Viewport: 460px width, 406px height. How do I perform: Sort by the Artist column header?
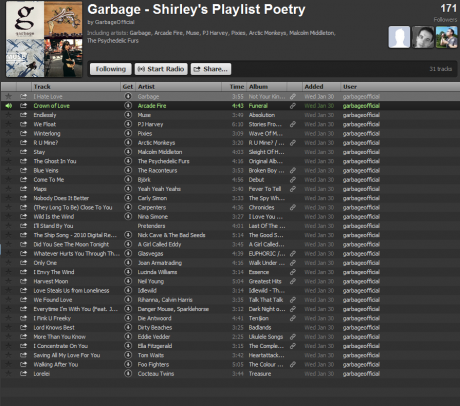coord(178,87)
